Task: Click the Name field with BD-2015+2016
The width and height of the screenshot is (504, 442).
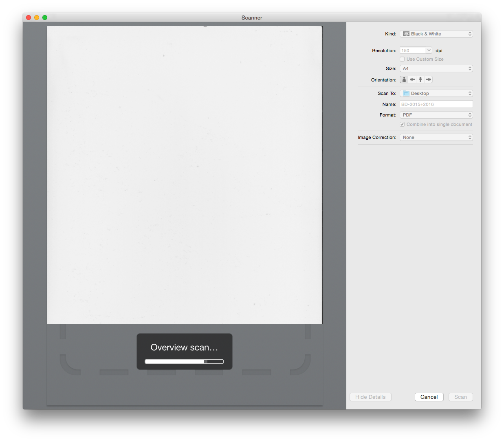Action: (436, 104)
